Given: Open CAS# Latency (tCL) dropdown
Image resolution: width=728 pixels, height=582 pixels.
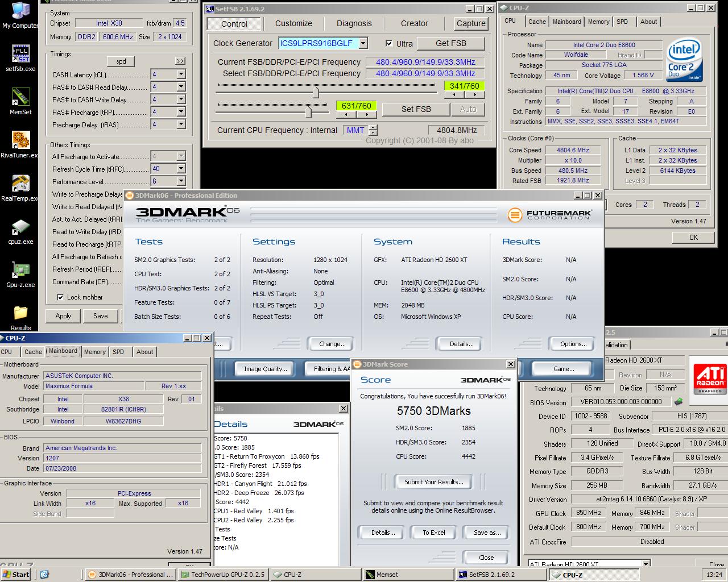Looking at the screenshot, I should (181, 74).
